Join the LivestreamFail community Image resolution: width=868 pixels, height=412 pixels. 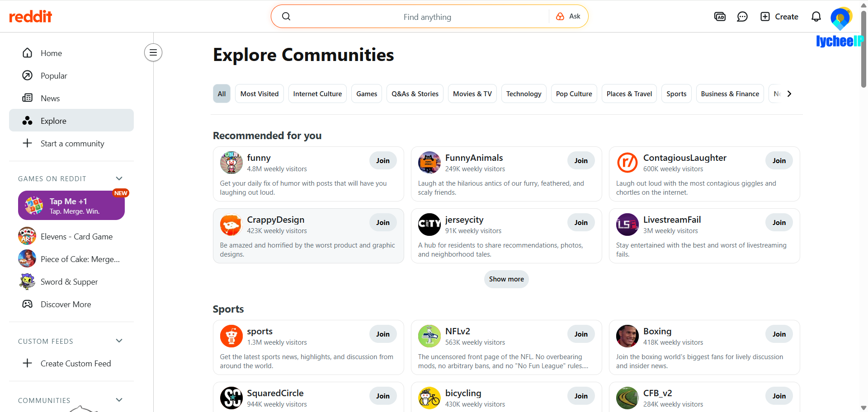point(779,222)
